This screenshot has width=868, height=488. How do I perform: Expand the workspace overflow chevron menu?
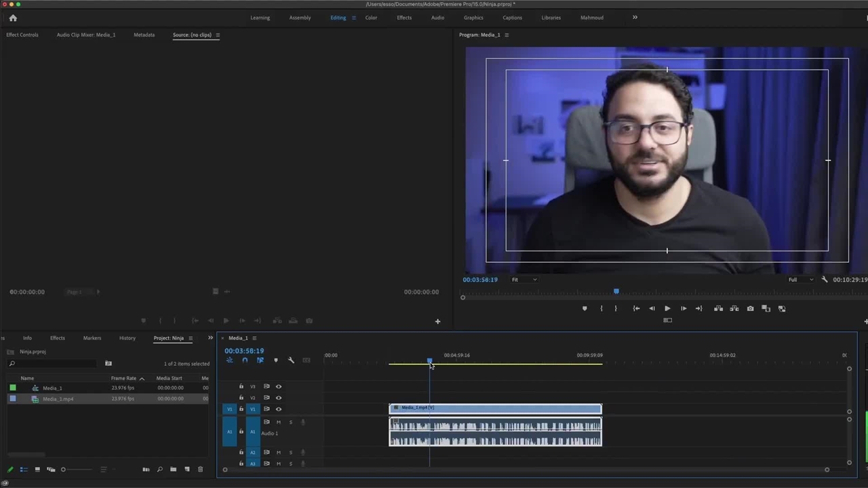[635, 18]
